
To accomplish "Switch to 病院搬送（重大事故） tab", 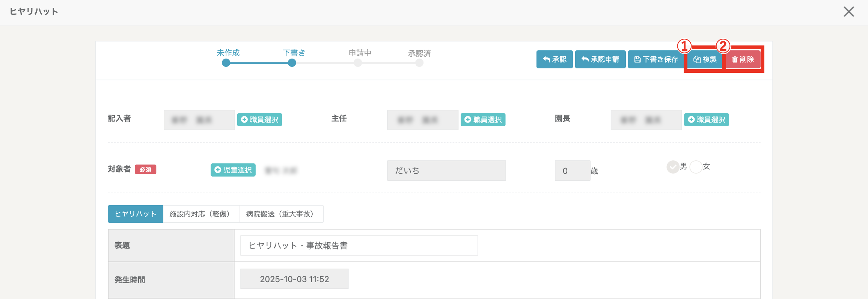I will [x=281, y=214].
